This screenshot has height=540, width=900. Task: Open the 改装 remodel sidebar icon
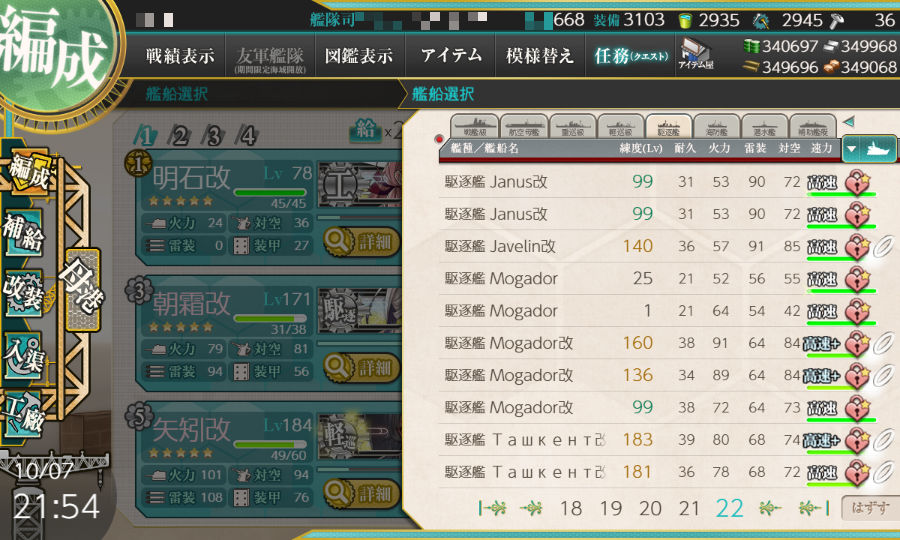(x=24, y=292)
